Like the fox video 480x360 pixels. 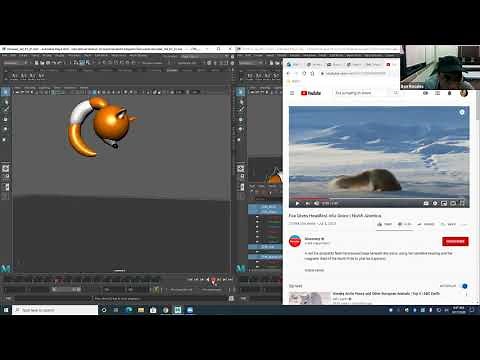(x=384, y=224)
